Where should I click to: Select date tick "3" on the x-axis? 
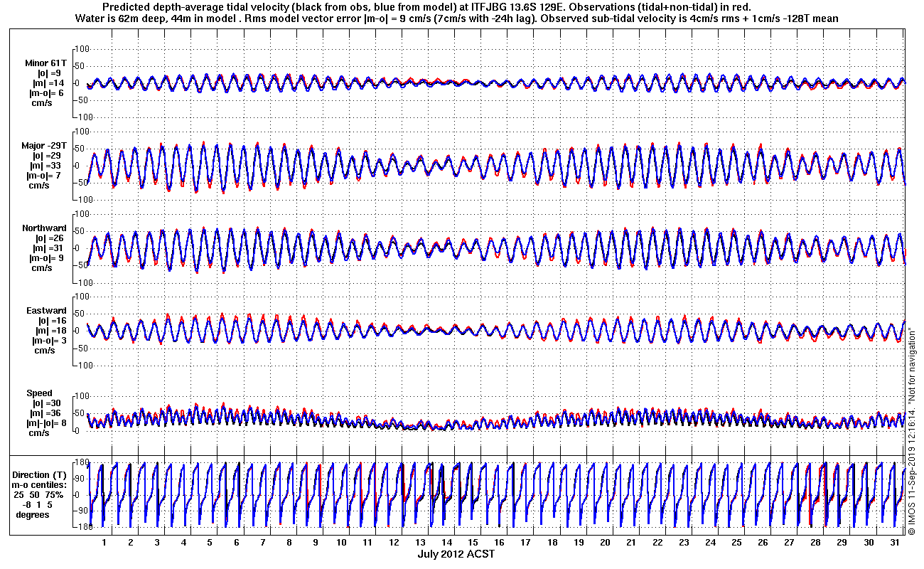[157, 543]
